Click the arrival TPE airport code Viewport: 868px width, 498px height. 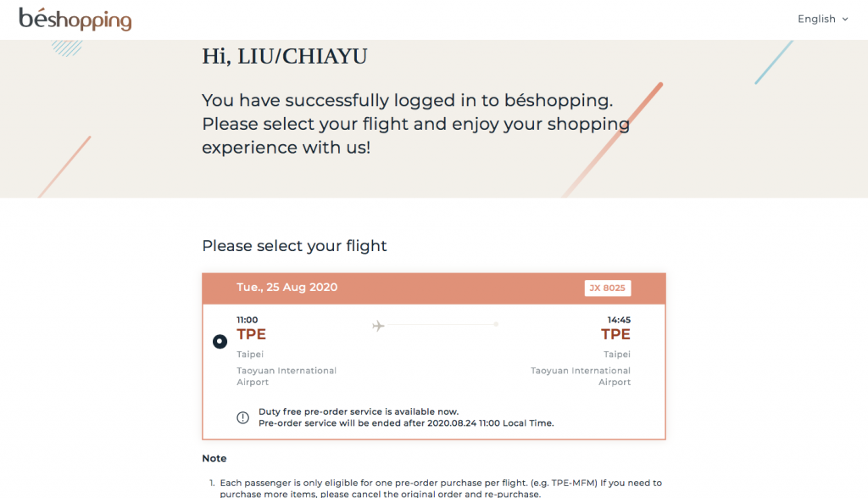pos(615,334)
